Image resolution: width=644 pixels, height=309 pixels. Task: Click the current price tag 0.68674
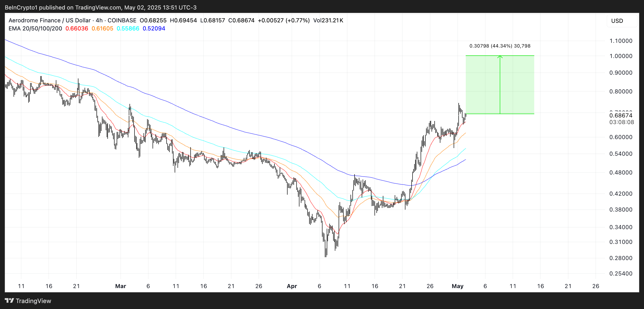(620, 115)
